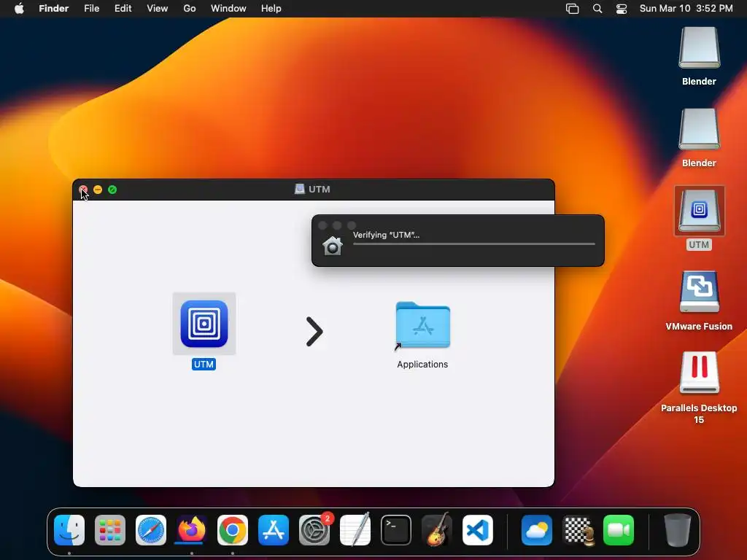Open Terminal from the Dock

click(396, 530)
